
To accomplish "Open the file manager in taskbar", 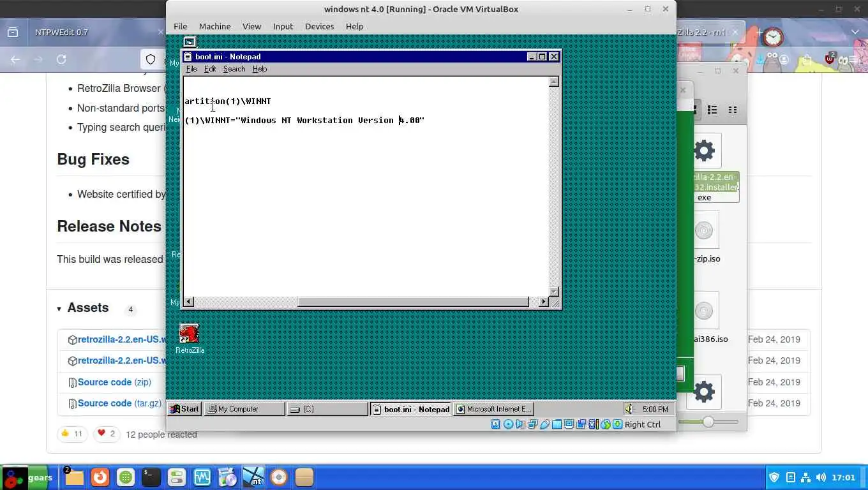I will click(74, 477).
